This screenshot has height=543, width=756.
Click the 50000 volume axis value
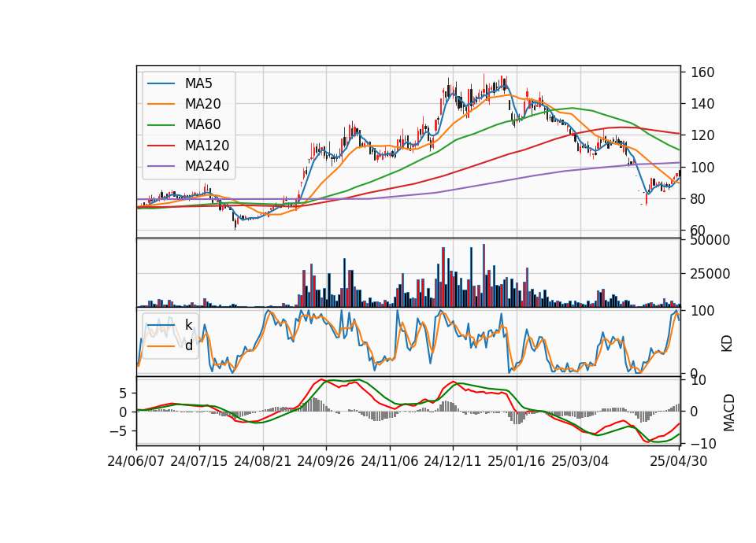point(710,240)
